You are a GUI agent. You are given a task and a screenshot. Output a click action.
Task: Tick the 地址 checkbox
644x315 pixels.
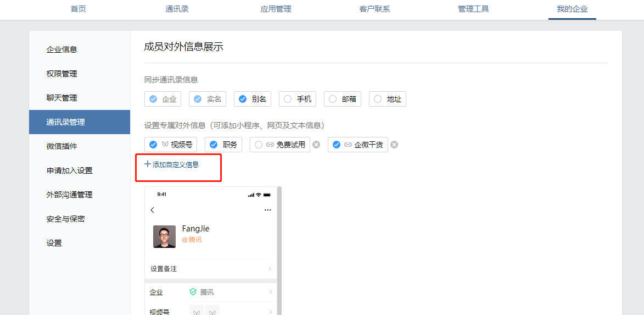(378, 99)
